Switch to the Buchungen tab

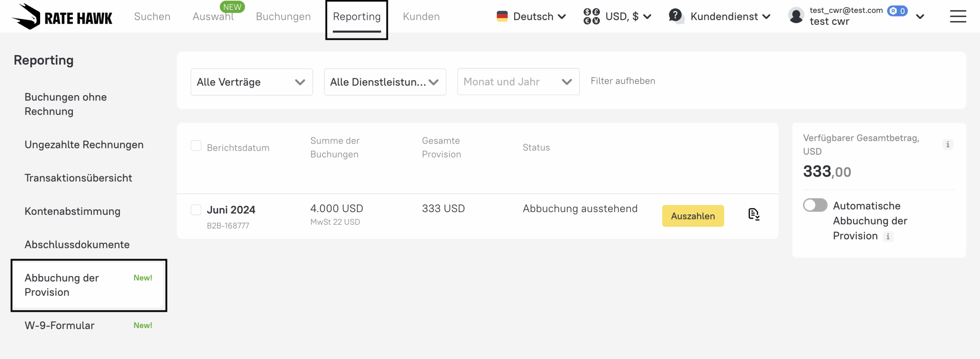(x=283, y=16)
